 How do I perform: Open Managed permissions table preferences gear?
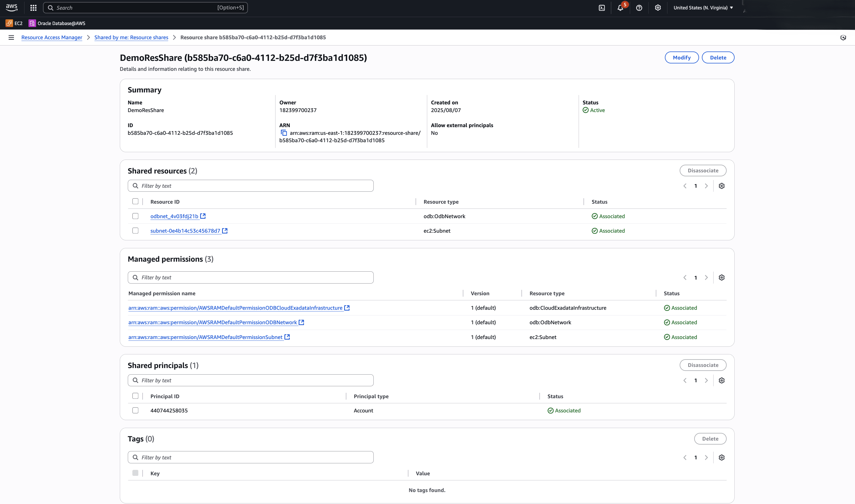pos(722,278)
